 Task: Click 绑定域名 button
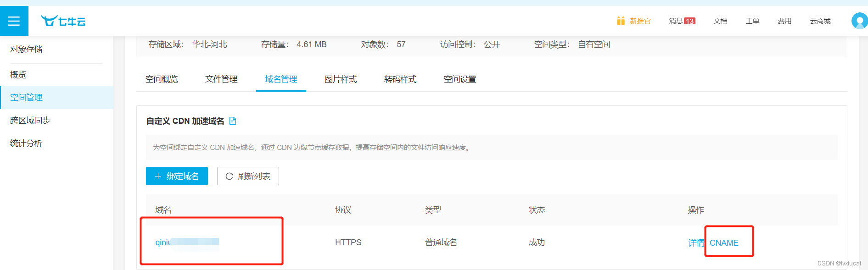177,176
